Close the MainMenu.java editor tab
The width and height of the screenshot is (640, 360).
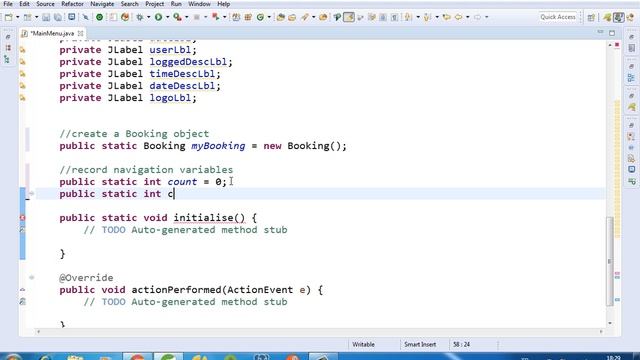point(80,33)
